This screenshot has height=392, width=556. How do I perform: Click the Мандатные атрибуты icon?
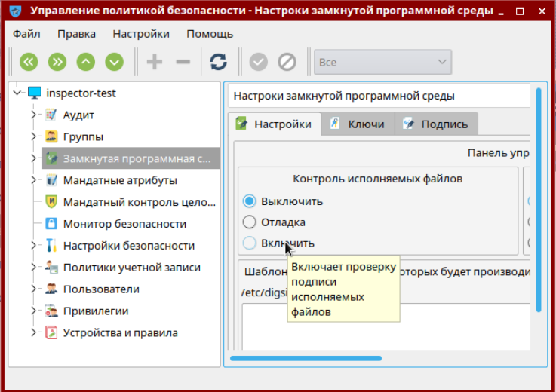tap(51, 180)
